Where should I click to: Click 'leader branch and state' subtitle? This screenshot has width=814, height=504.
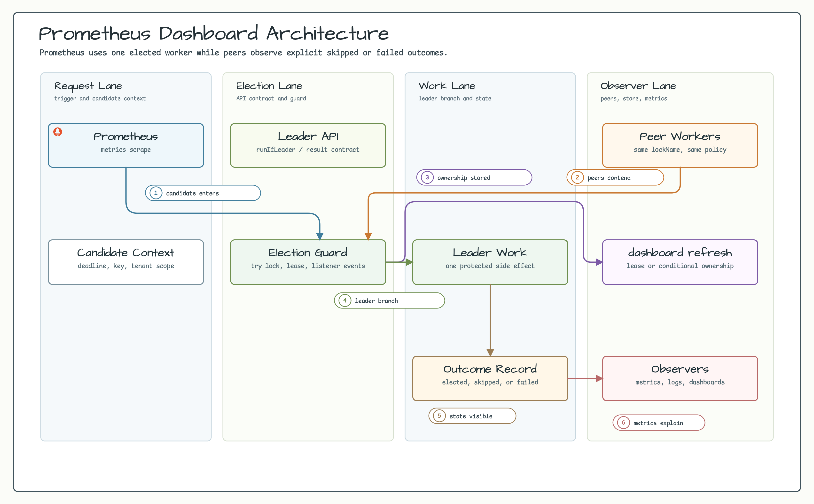[455, 98]
